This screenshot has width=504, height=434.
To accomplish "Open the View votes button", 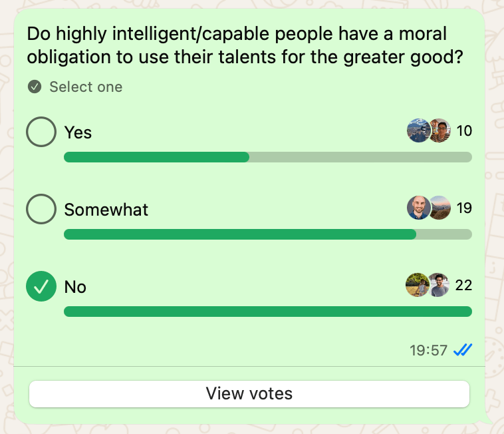I will 249,393.
